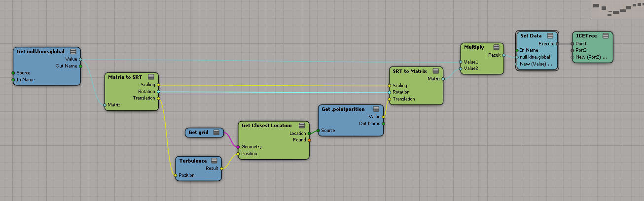
Task: Select the Get Closest Location node title
Action: 266,125
